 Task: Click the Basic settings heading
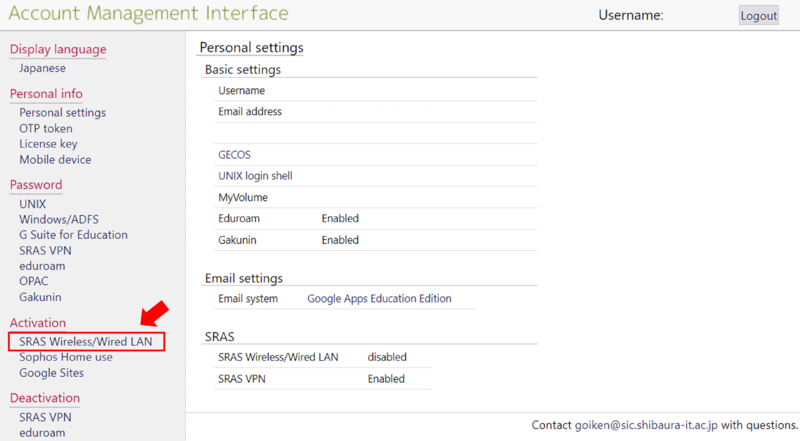243,69
